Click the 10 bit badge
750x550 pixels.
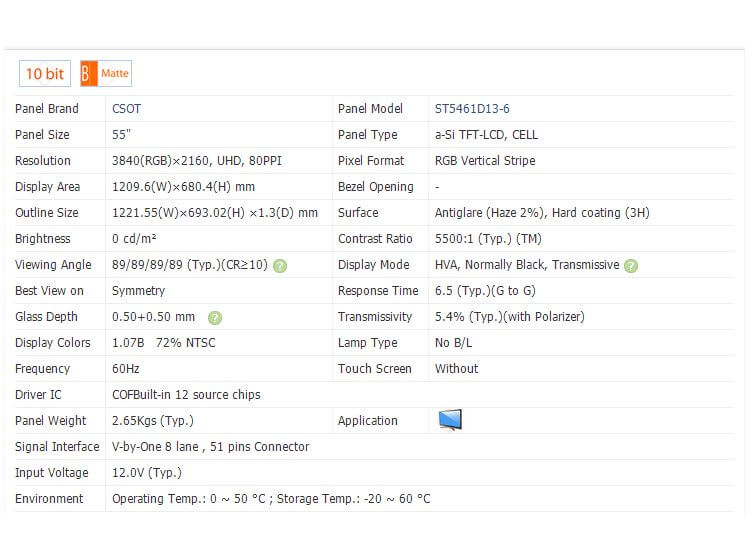point(45,74)
